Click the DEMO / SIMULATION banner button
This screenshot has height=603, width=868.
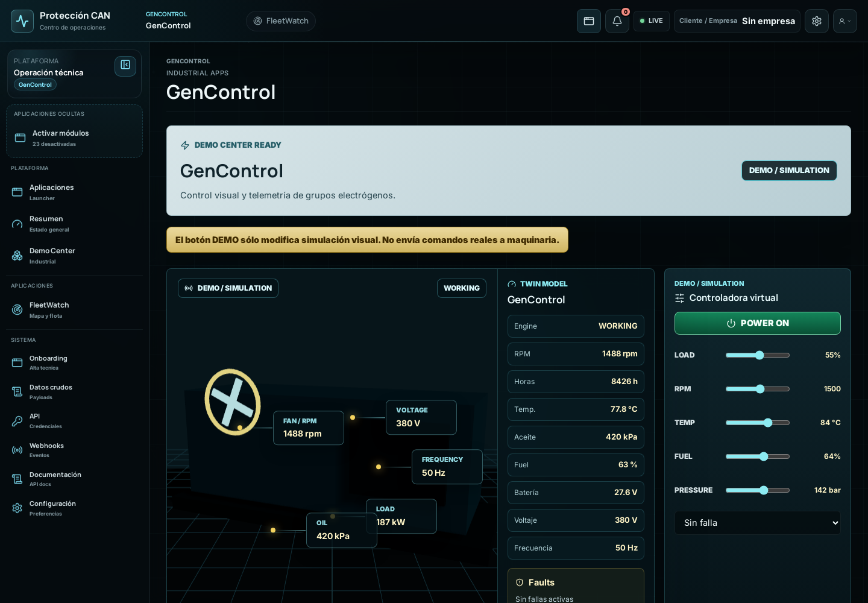pos(789,171)
